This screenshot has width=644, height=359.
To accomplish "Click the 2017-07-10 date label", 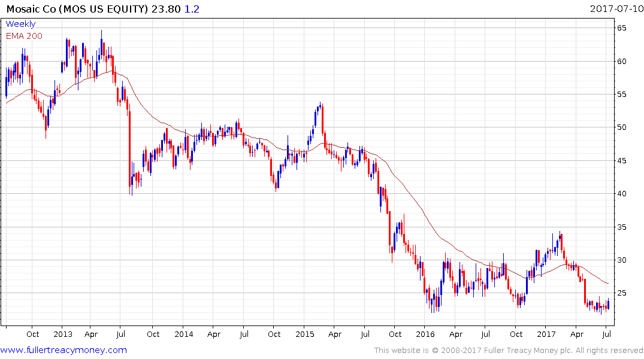I will point(616,8).
